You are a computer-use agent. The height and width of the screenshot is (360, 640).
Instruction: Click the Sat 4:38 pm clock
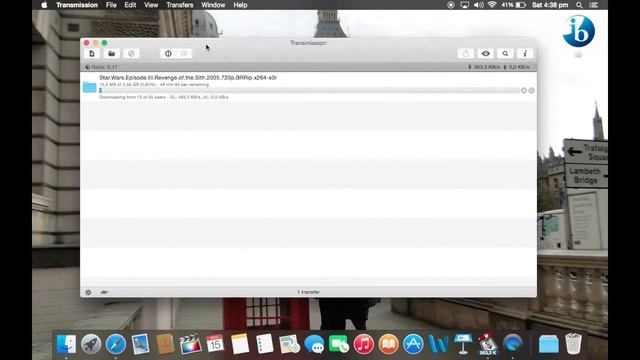pos(550,5)
